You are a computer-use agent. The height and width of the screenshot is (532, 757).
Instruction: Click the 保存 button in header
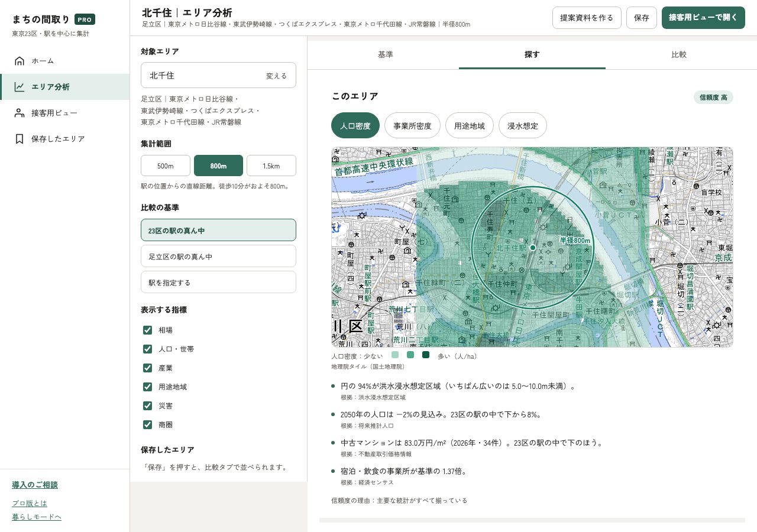[x=642, y=18]
